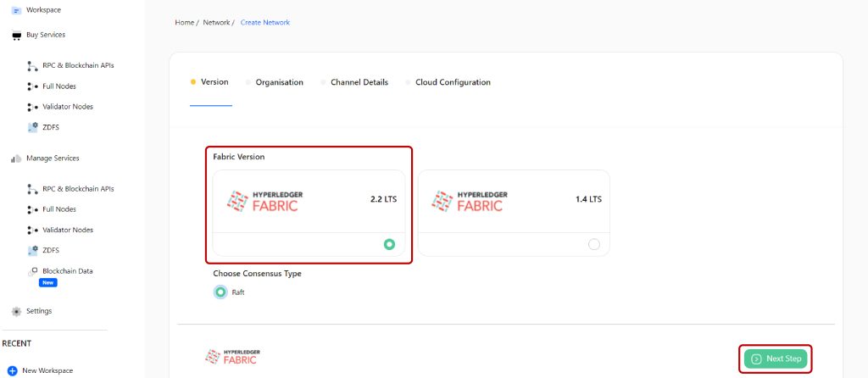This screenshot has height=378, width=868.
Task: Open Full Nodes under Buy Services
Action: [x=59, y=86]
